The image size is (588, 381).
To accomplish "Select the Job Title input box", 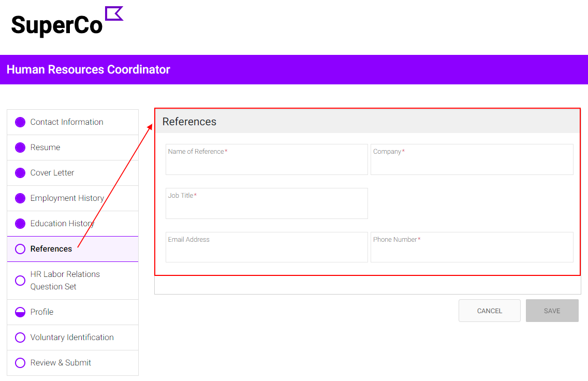I will point(267,203).
